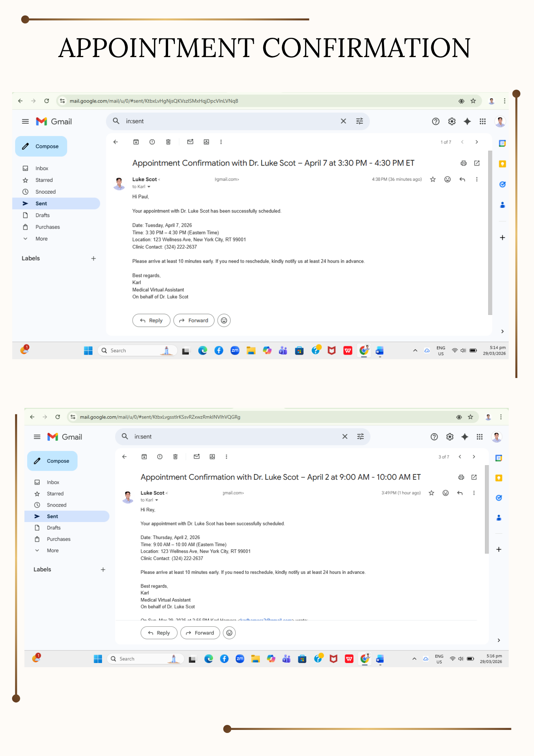534x756 pixels.
Task: Show search options in April 7 window
Action: (x=360, y=121)
